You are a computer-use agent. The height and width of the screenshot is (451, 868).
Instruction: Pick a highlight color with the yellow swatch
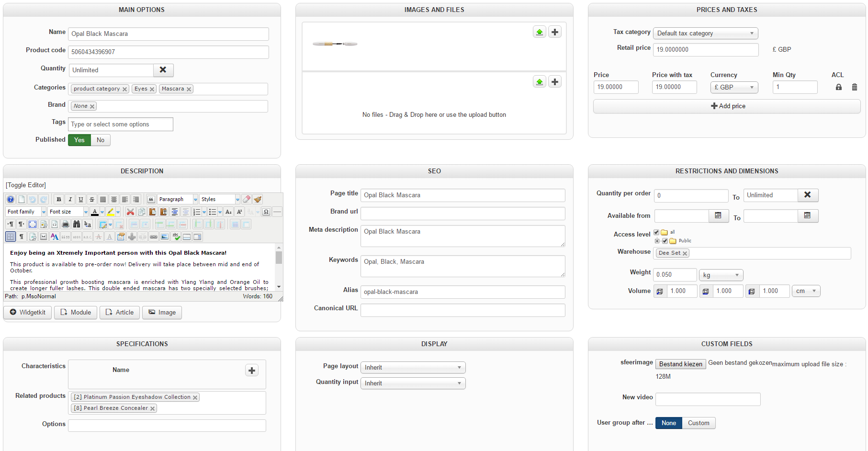(x=111, y=212)
